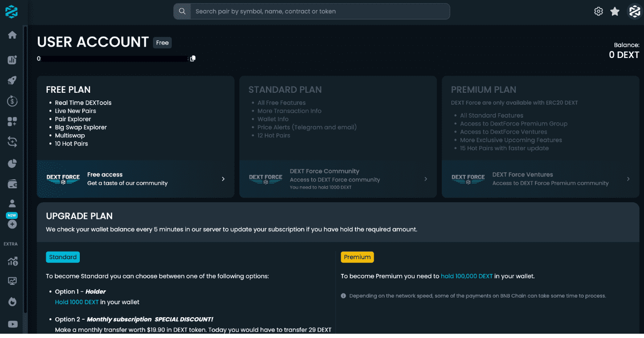
Task: Expand the Free access DEXT Force card
Action: point(135,179)
